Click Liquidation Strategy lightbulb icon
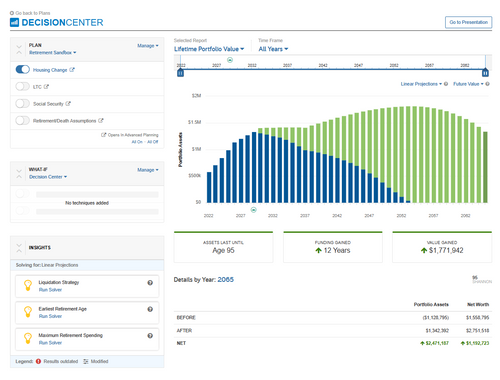Screen dimensions: 500x380 coord(28,286)
